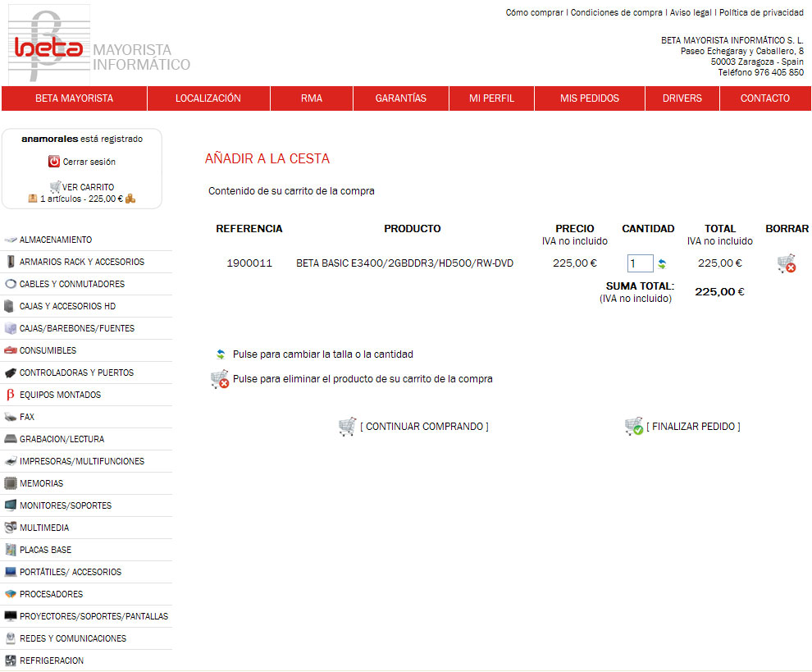
Task: Click the FINALIZAR PEDIDO link
Action: pyautogui.click(x=693, y=427)
